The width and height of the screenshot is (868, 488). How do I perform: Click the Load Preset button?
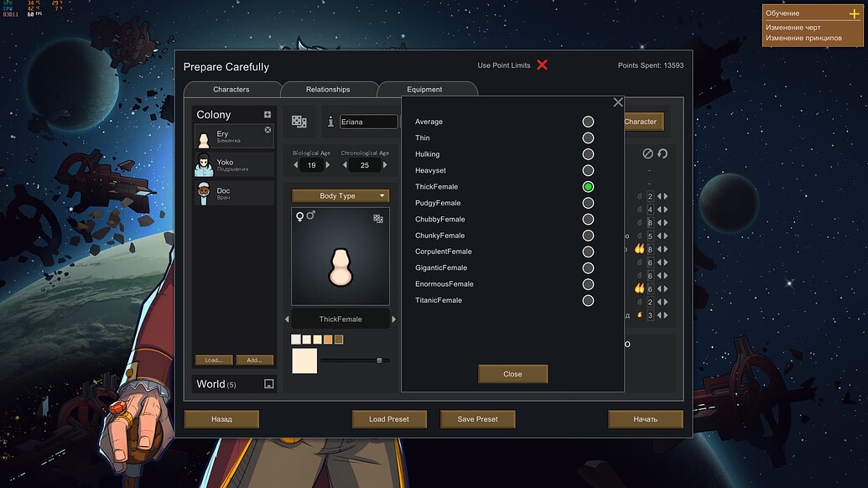(389, 419)
